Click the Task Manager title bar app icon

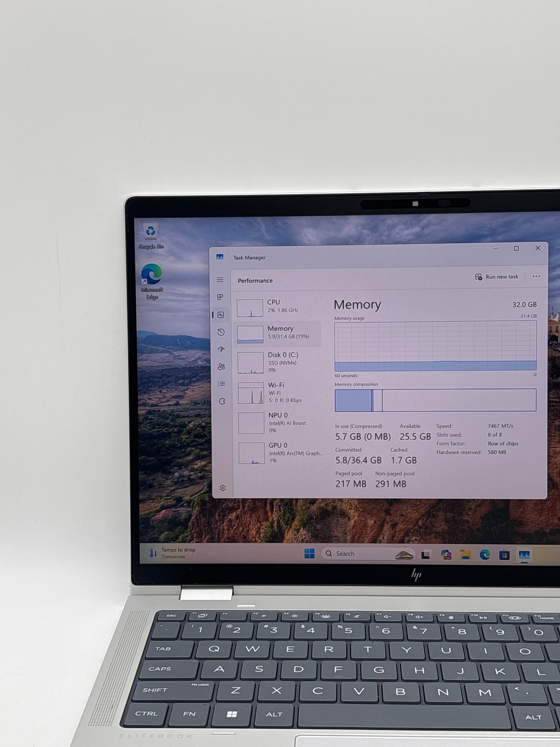[220, 257]
